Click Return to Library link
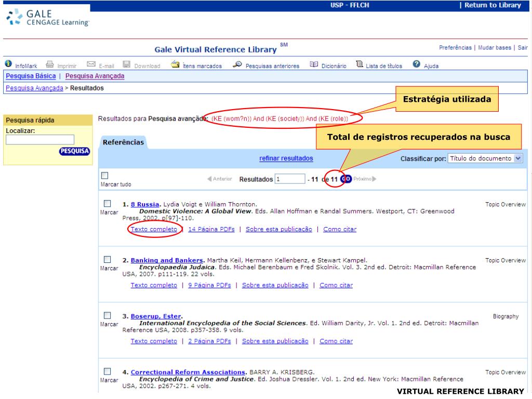Viewport: 532px width, 399px height. click(x=493, y=5)
